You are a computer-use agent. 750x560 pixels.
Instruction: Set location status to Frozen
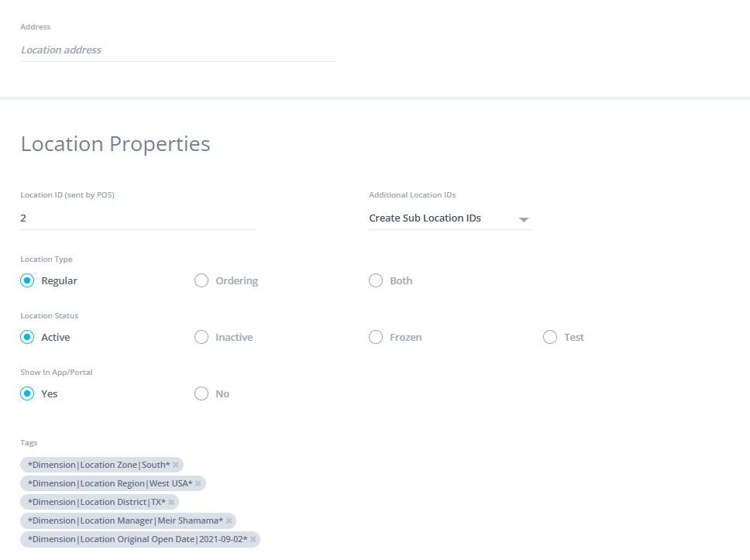tap(376, 337)
